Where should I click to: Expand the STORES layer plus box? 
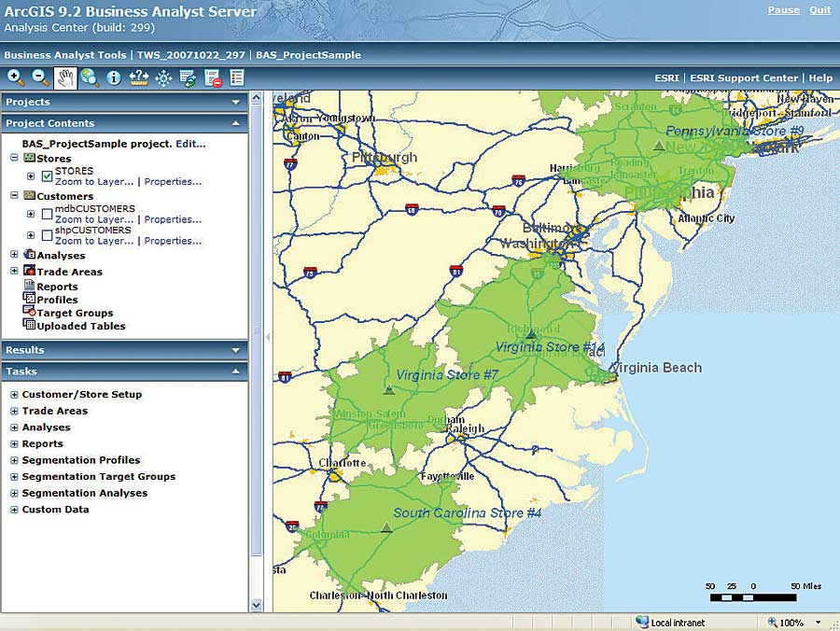tap(31, 175)
